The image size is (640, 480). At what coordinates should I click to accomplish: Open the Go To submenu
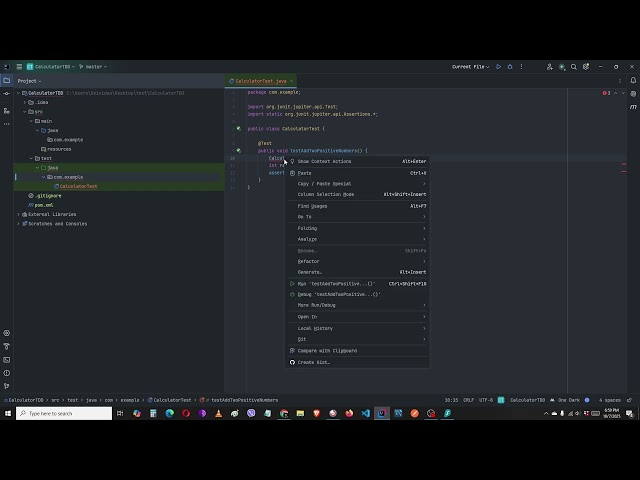[x=358, y=217]
